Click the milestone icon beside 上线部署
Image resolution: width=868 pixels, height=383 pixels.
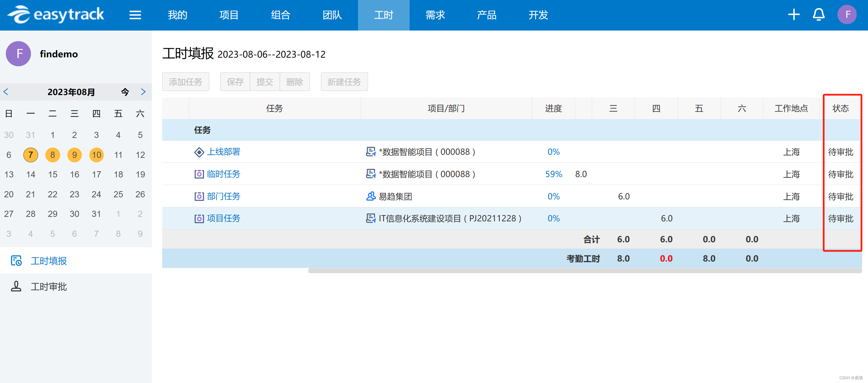199,152
